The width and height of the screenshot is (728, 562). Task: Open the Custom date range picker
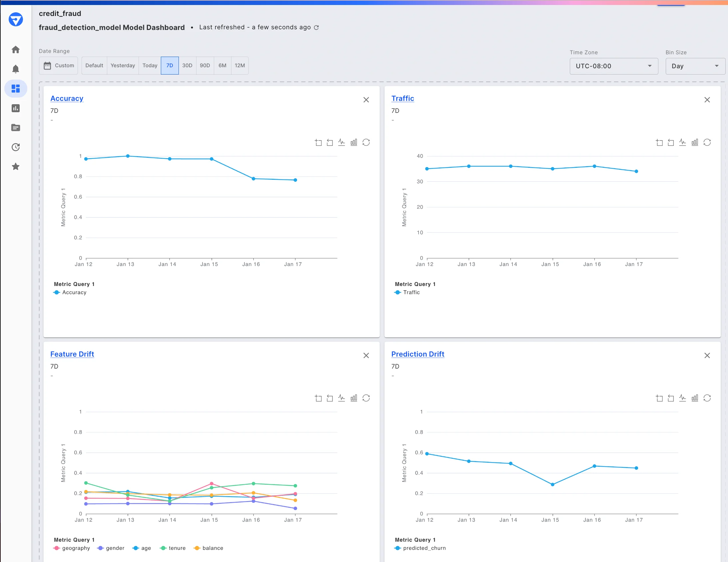[59, 65]
